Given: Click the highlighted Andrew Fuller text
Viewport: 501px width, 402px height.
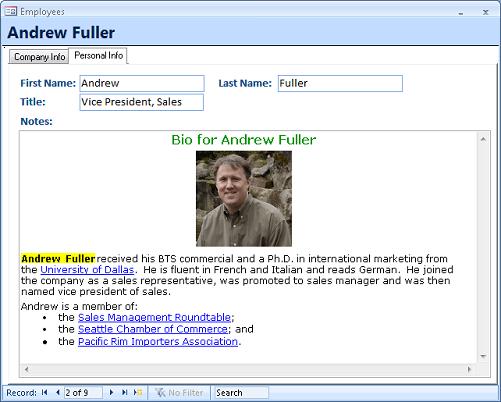Looking at the screenshot, I should 58,259.
